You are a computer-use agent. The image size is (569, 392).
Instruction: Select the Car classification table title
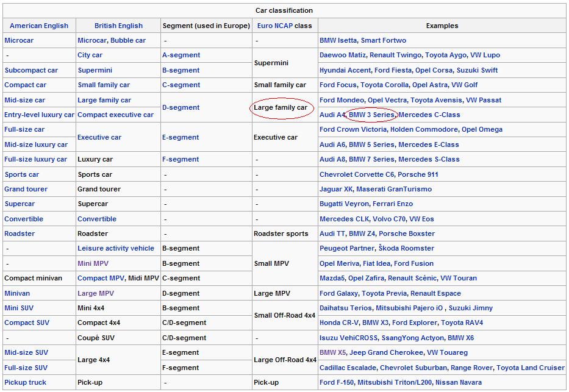click(x=284, y=10)
